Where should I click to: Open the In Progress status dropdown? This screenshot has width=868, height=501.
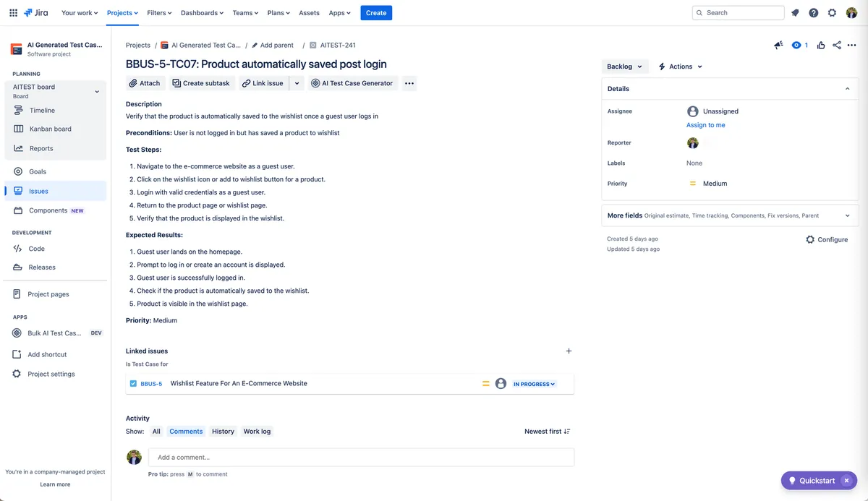(535, 384)
